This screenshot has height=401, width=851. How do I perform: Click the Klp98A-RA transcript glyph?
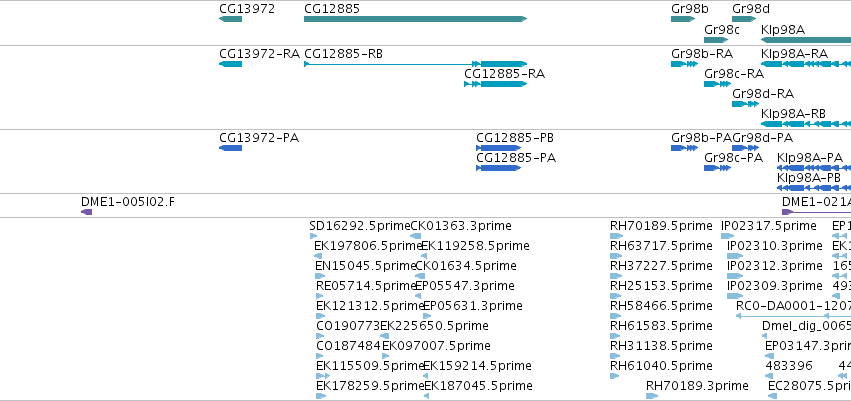(x=806, y=64)
